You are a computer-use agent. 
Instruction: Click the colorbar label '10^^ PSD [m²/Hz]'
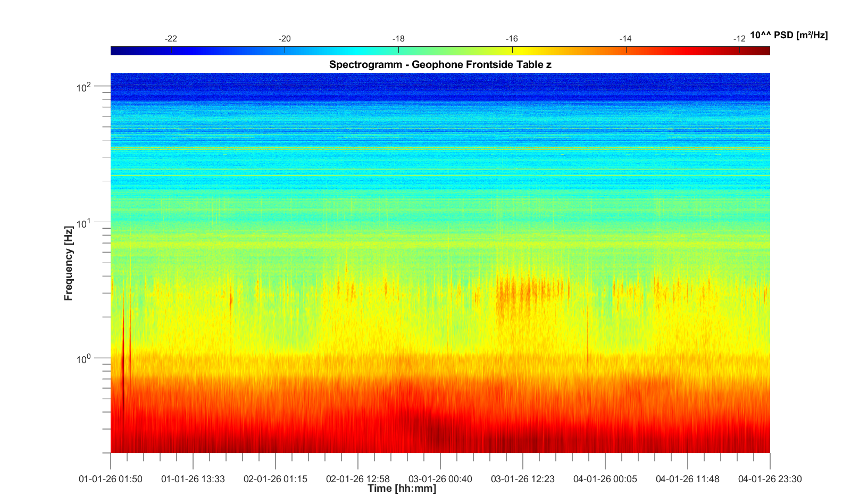[x=788, y=36]
